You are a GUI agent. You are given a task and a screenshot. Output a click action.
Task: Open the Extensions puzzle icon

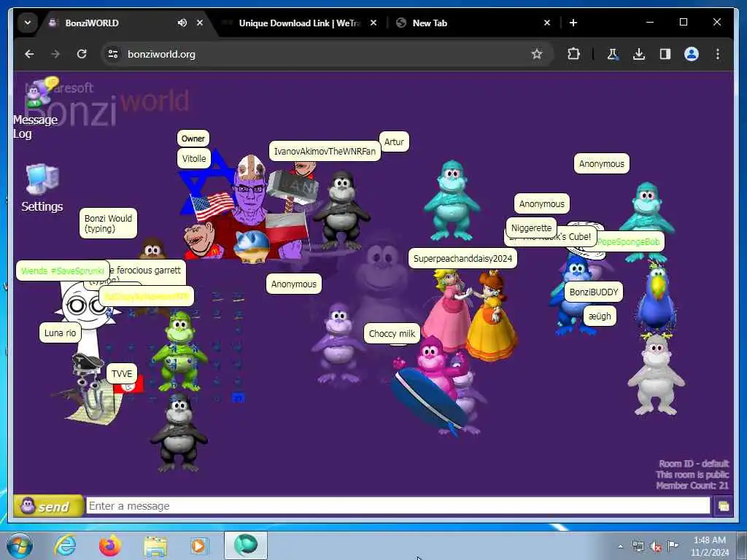(x=573, y=54)
